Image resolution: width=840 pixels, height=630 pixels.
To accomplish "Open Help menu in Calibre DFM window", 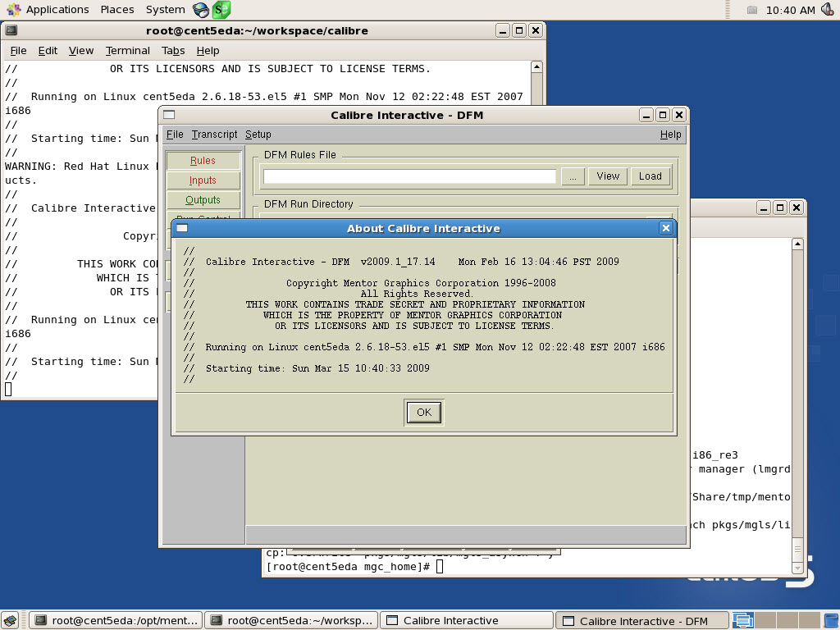I will [x=670, y=135].
